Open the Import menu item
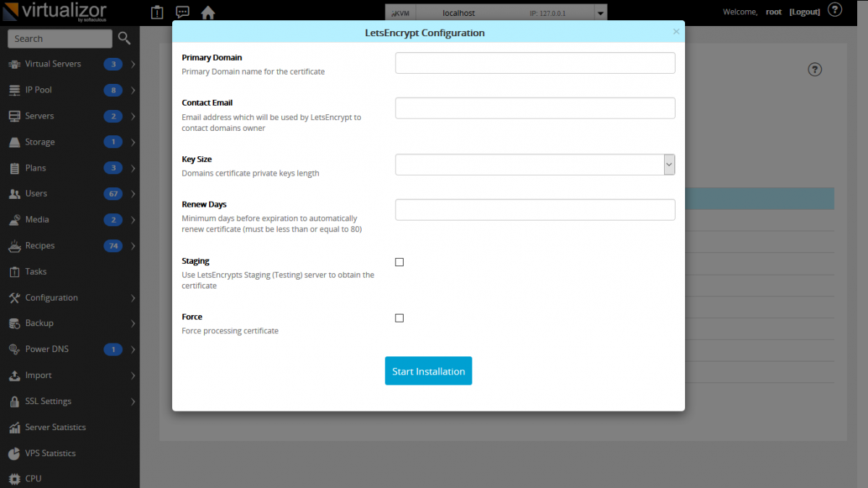The width and height of the screenshot is (868, 488). coord(41,375)
